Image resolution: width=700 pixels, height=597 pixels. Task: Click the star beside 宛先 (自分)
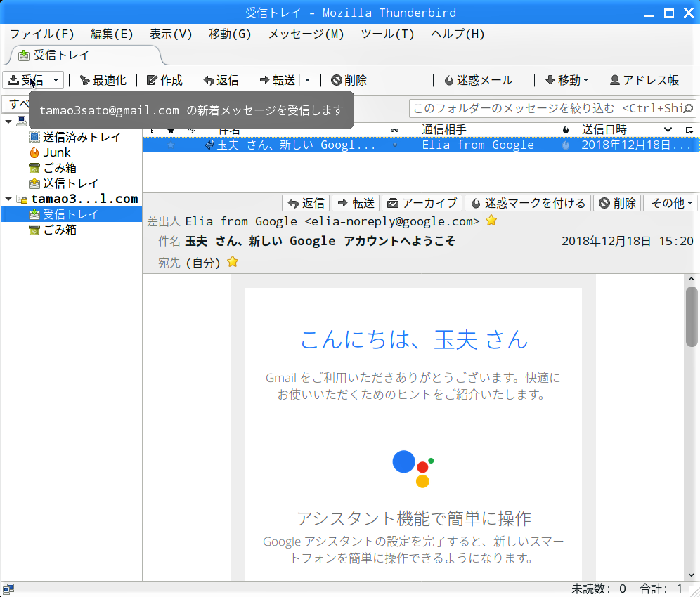(232, 262)
